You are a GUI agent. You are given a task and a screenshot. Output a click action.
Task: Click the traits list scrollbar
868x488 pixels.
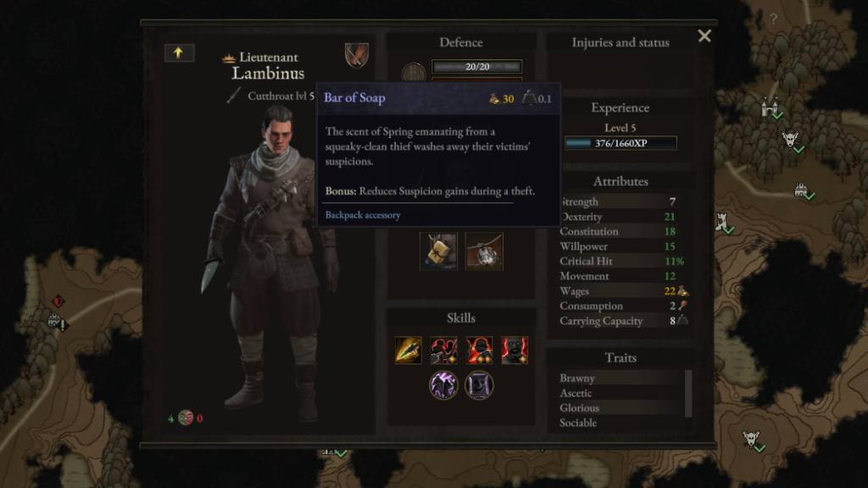[x=688, y=393]
